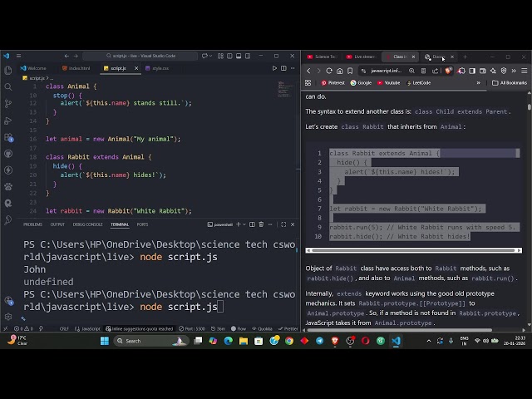Open the Manage gear in VS Code activity bar
Image resolution: width=532 pixels, height=399 pixels.
tap(8, 317)
